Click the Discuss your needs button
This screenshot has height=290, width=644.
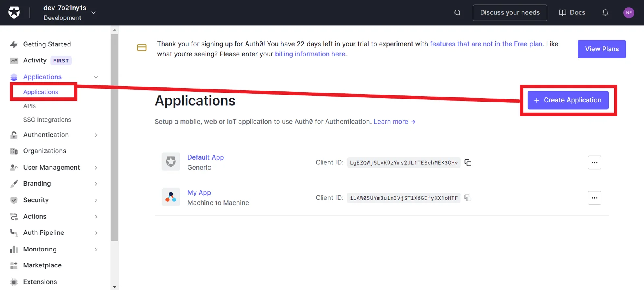point(510,13)
